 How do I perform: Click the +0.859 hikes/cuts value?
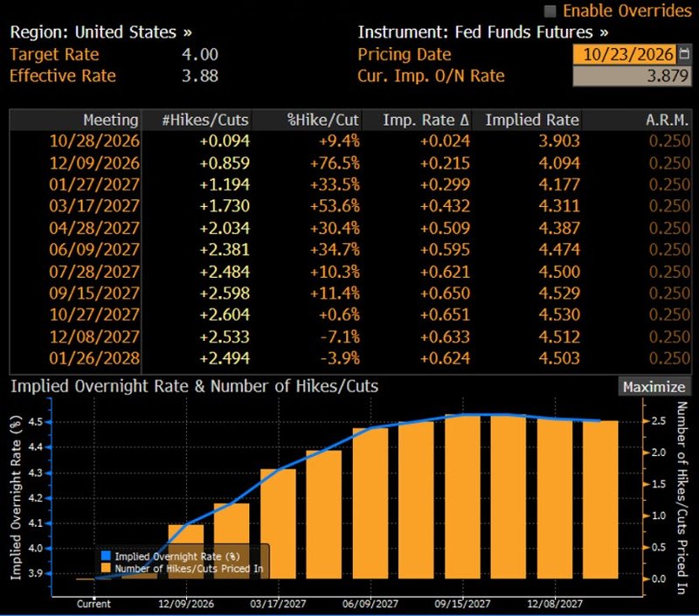tap(225, 163)
